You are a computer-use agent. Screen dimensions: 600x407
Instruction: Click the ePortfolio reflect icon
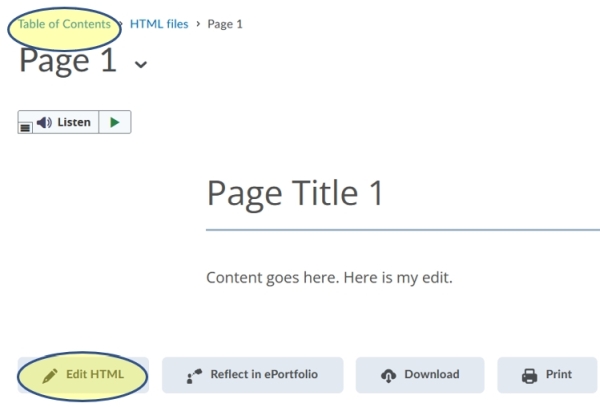tap(195, 376)
